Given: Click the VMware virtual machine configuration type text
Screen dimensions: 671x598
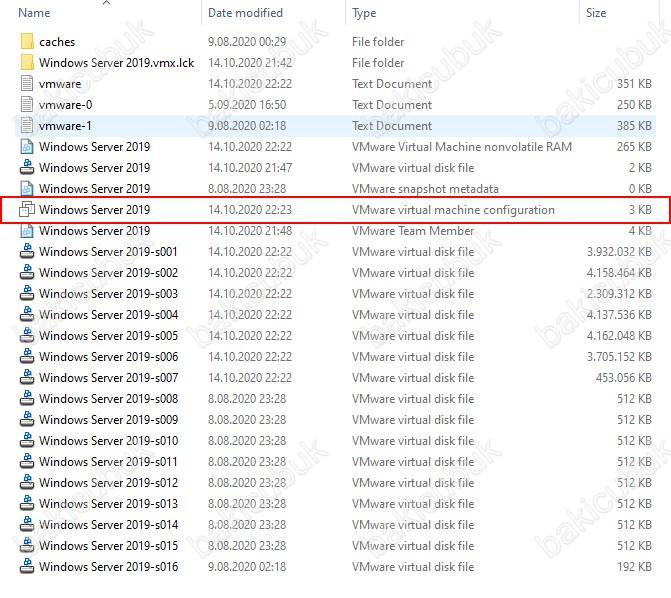Looking at the screenshot, I should [x=453, y=210].
